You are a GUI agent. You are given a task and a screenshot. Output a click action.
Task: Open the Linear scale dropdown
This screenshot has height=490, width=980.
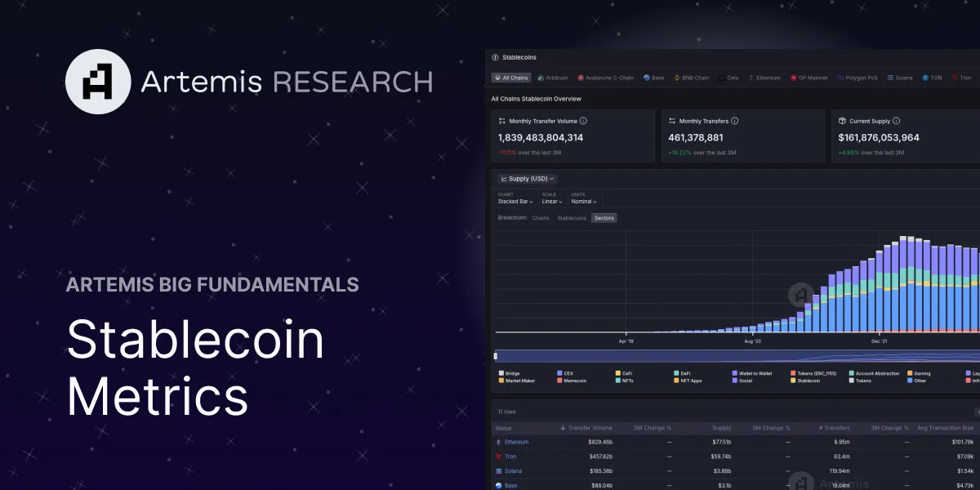click(x=551, y=201)
